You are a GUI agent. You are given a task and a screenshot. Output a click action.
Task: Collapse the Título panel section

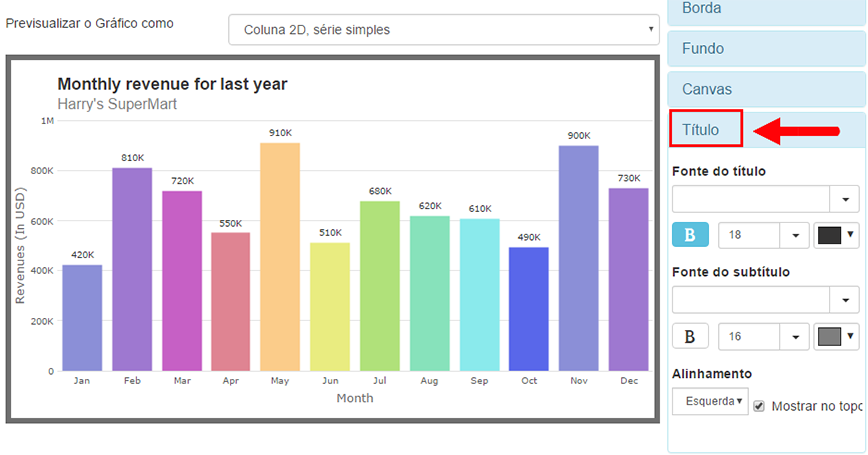(766, 130)
